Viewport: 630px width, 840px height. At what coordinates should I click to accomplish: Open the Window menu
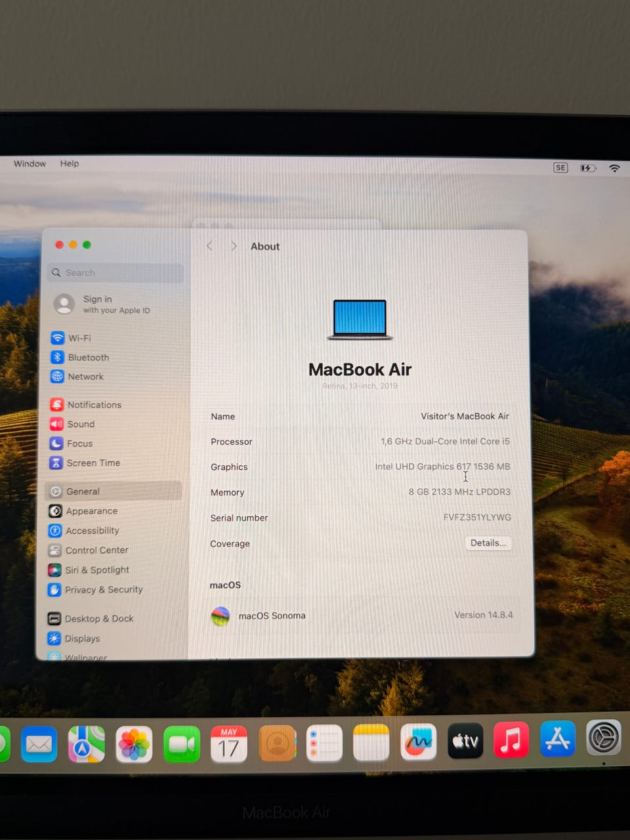pos(30,163)
